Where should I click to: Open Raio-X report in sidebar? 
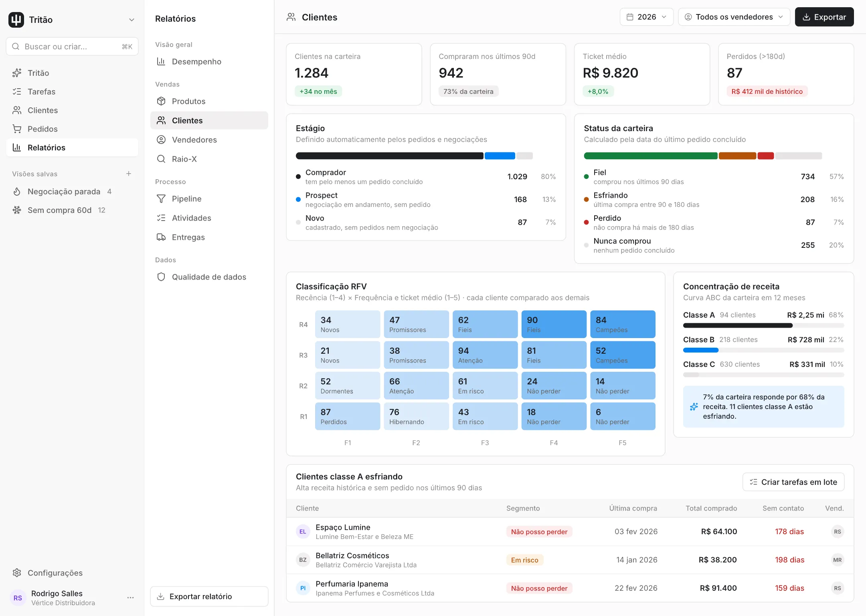click(x=209, y=159)
